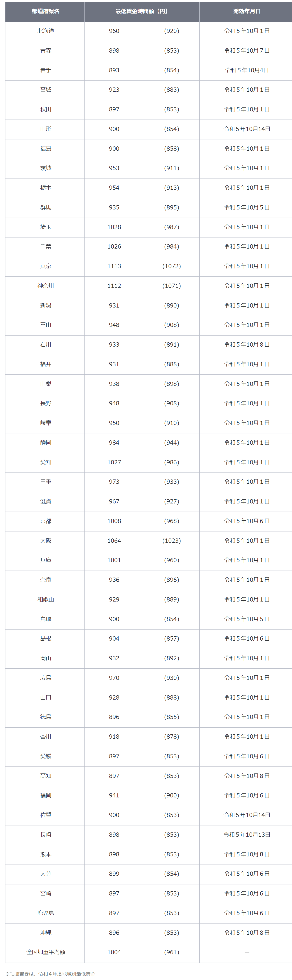The width and height of the screenshot is (292, 980).
Task: Click the 都道府県名 column header
Action: (x=45, y=12)
